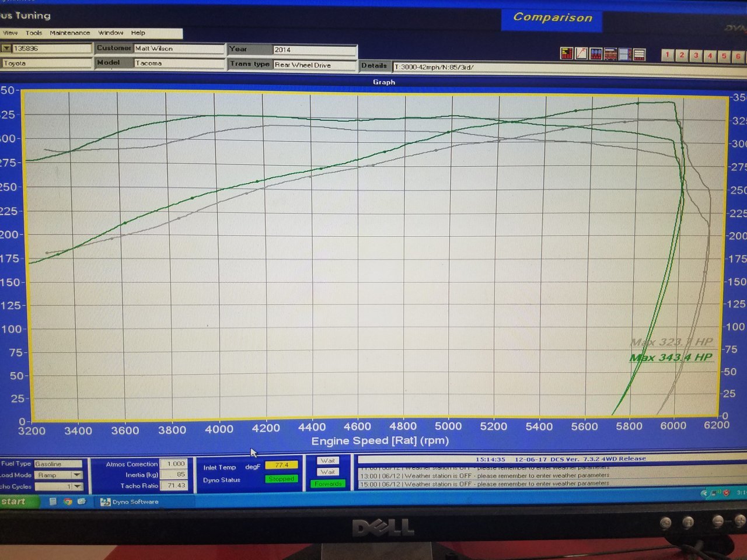This screenshot has height=560, width=747.
Task: Click the Windows start button
Action: pyautogui.click(x=19, y=502)
